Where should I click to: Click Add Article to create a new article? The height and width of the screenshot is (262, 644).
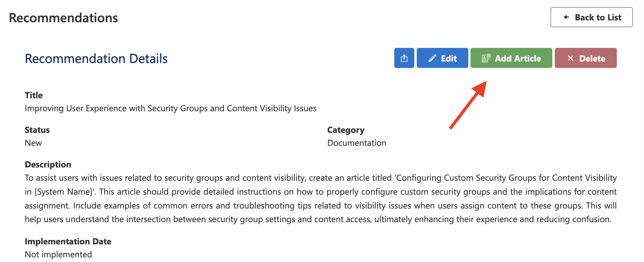pyautogui.click(x=511, y=58)
